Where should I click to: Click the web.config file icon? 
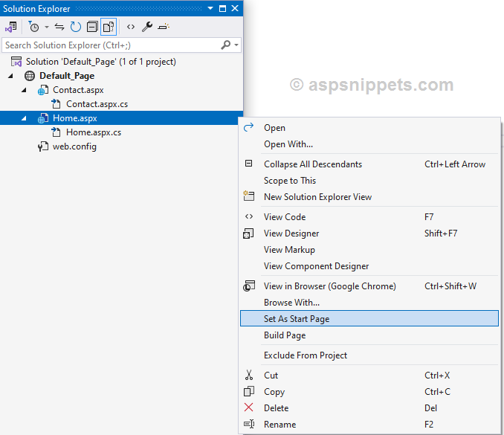[x=43, y=146]
